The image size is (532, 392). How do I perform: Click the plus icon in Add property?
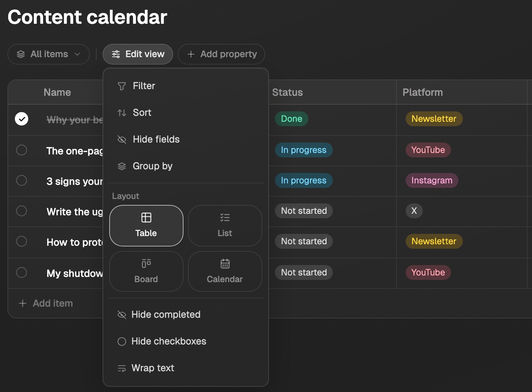tap(191, 54)
